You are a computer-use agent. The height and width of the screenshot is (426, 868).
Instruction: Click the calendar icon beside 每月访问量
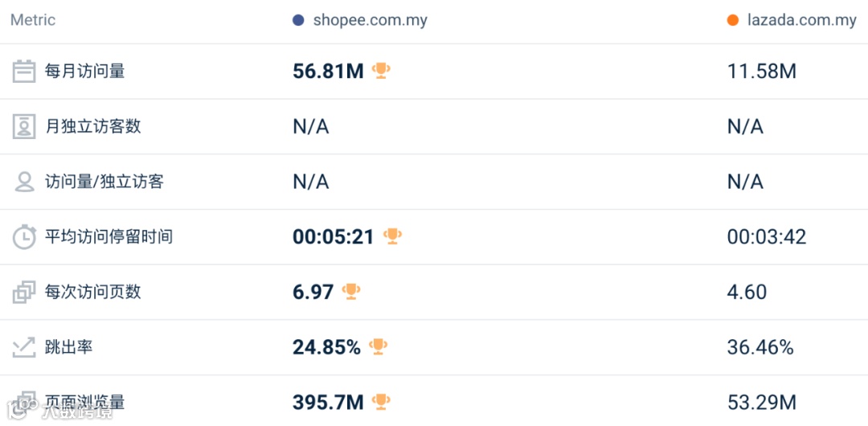[24, 72]
